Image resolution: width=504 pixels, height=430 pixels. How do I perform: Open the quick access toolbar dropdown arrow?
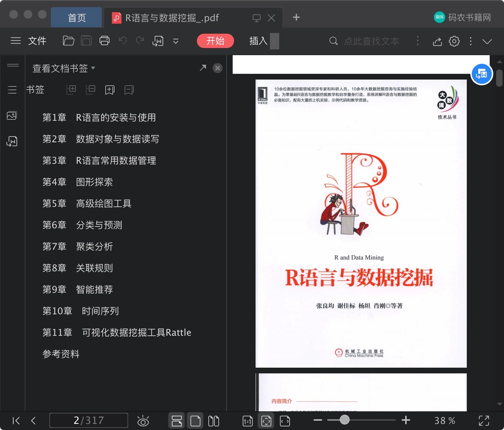point(176,41)
